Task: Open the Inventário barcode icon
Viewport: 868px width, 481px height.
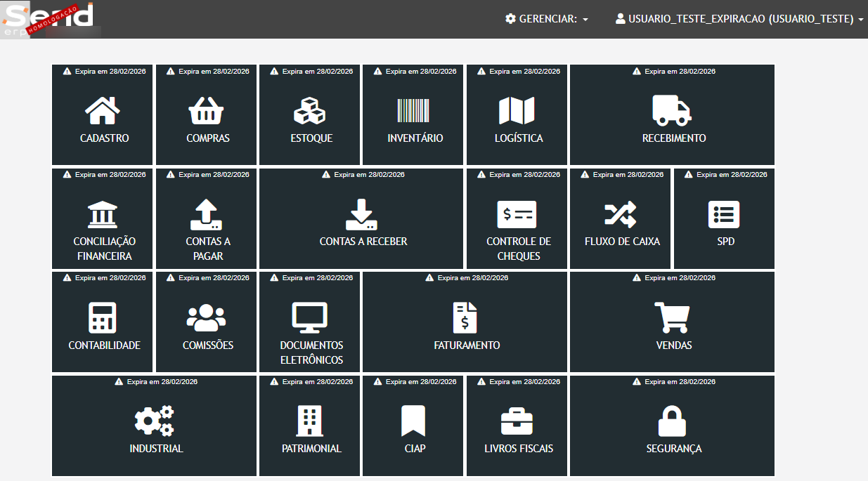Action: click(x=413, y=111)
